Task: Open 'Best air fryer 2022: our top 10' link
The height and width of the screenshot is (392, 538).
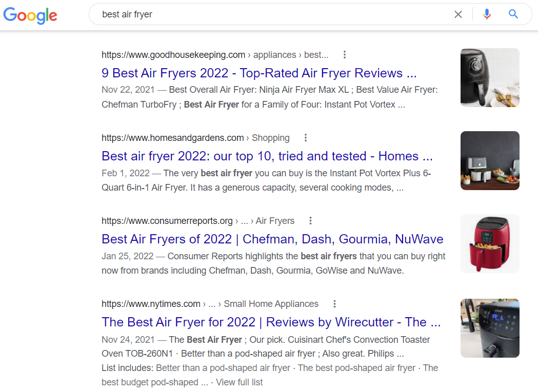Action: tap(267, 156)
